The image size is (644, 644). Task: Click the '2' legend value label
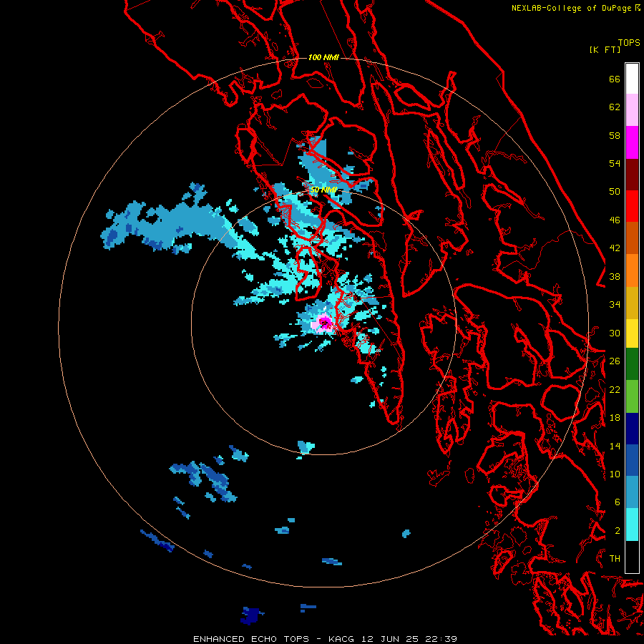617,531
